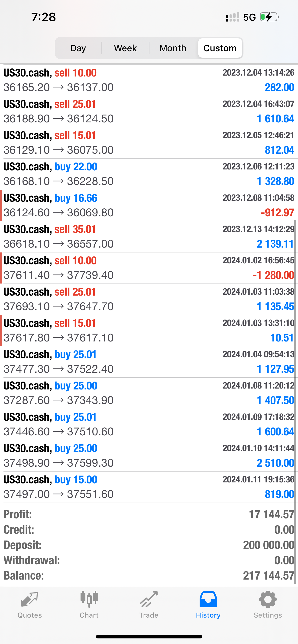The image size is (298, 644).
Task: Open the Chart candlestick icon
Action: [89, 599]
